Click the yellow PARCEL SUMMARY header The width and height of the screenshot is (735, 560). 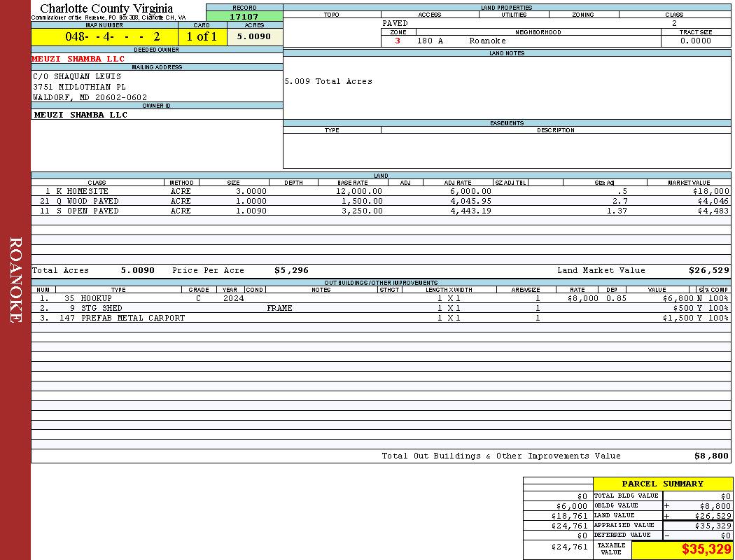click(662, 484)
